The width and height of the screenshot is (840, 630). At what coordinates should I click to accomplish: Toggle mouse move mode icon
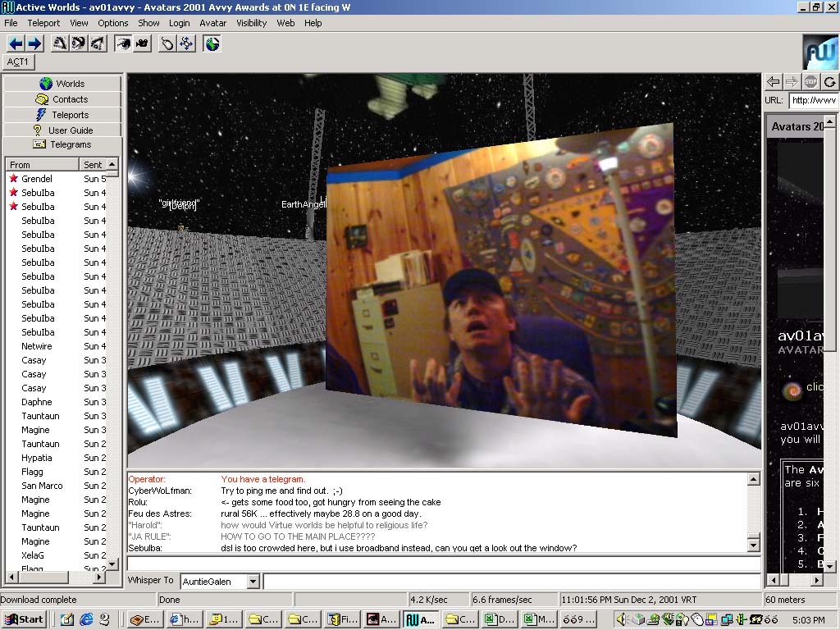[x=167, y=43]
